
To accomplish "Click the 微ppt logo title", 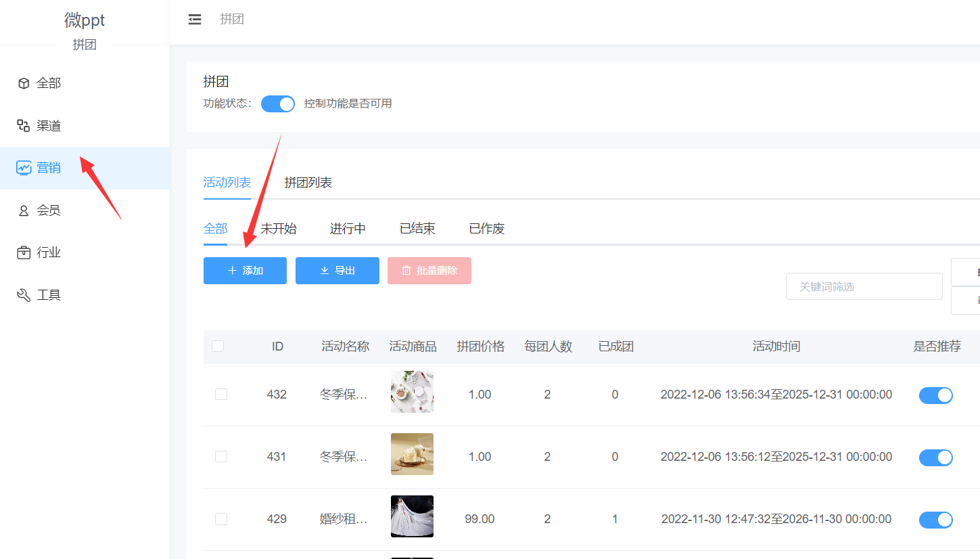I will 85,20.
